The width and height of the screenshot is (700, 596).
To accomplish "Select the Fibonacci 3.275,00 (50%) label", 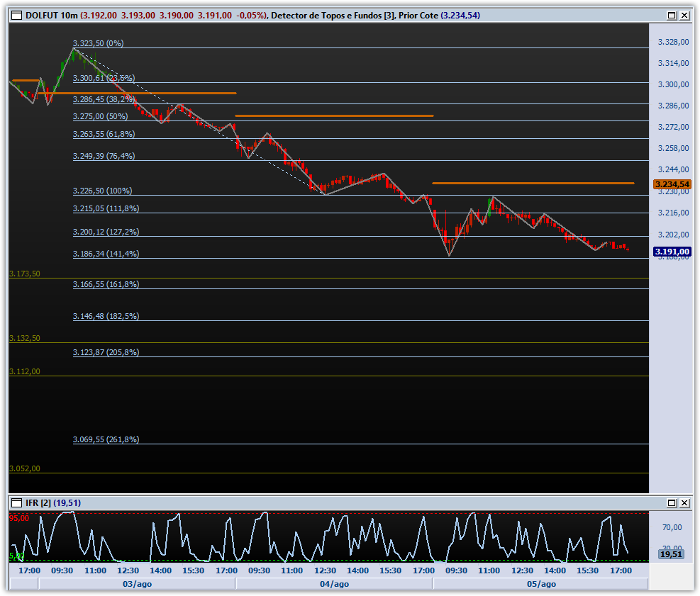I will coord(101,116).
